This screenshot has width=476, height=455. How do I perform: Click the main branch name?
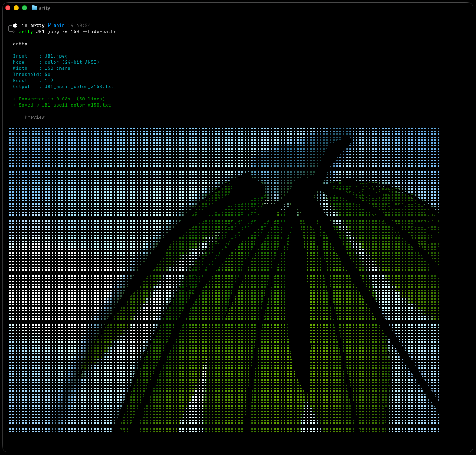[x=59, y=26]
